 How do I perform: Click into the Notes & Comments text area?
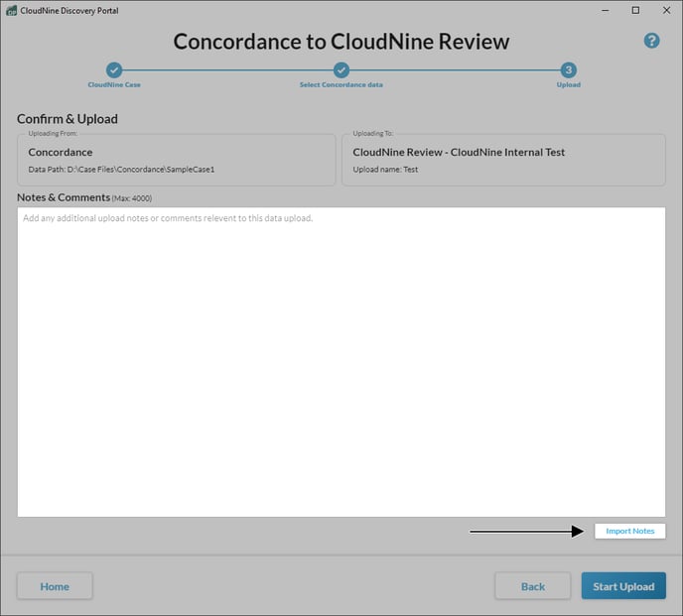pos(341,362)
